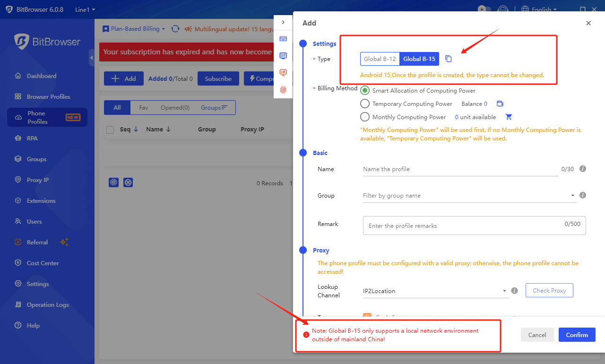Click the wallet icon next to Balance
605x364 pixels.
pyautogui.click(x=500, y=104)
